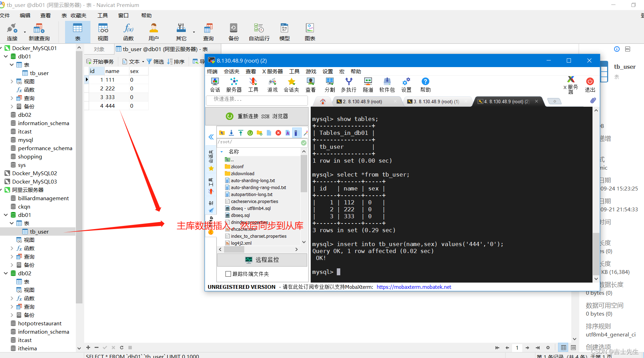Image resolution: width=644 pixels, height=358 pixels.
Task: Switch to terminal tab 2. 8.130.48.9 (root)
Action: tap(362, 101)
